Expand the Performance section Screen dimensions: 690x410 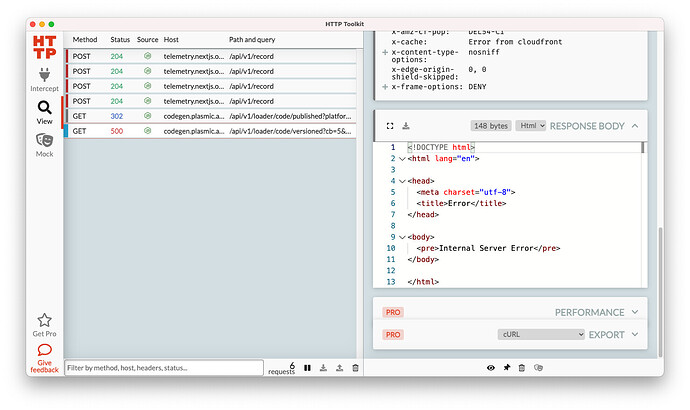(x=635, y=312)
